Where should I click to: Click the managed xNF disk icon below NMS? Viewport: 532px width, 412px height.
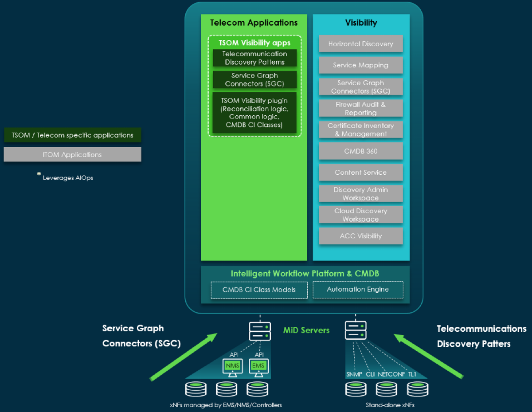tap(227, 389)
